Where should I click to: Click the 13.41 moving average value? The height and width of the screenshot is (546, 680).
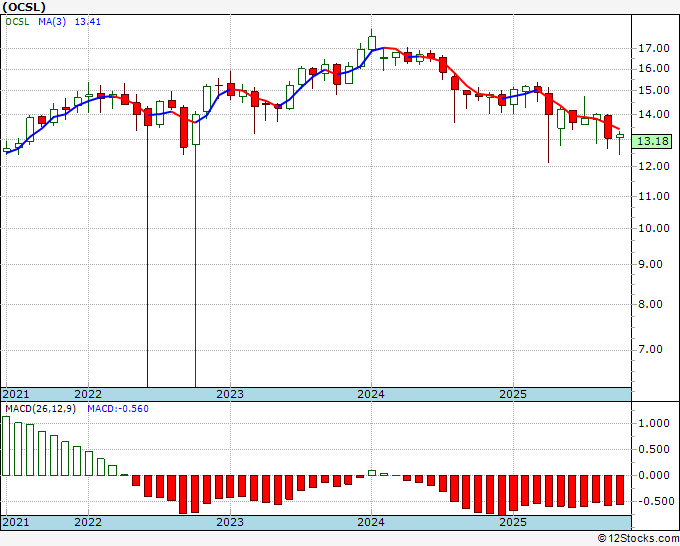click(88, 22)
